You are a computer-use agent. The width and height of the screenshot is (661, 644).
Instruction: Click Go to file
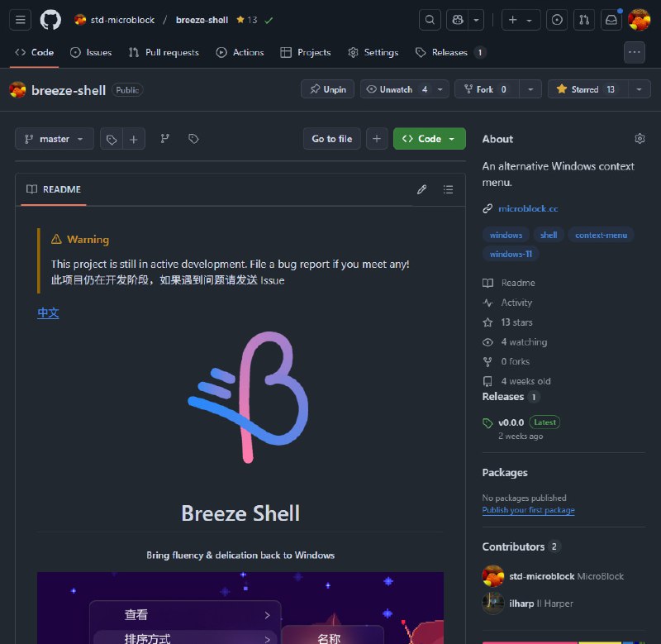332,139
